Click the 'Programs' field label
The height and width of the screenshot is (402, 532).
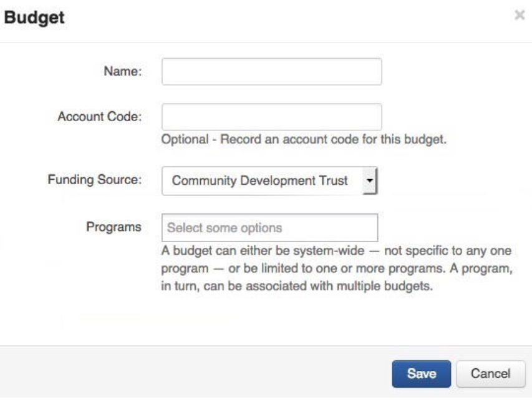pyautogui.click(x=114, y=227)
